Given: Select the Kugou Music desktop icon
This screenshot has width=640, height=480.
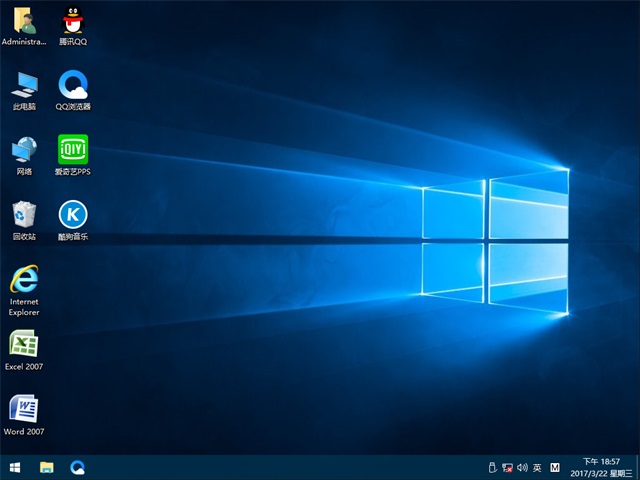Looking at the screenshot, I should (x=72, y=215).
